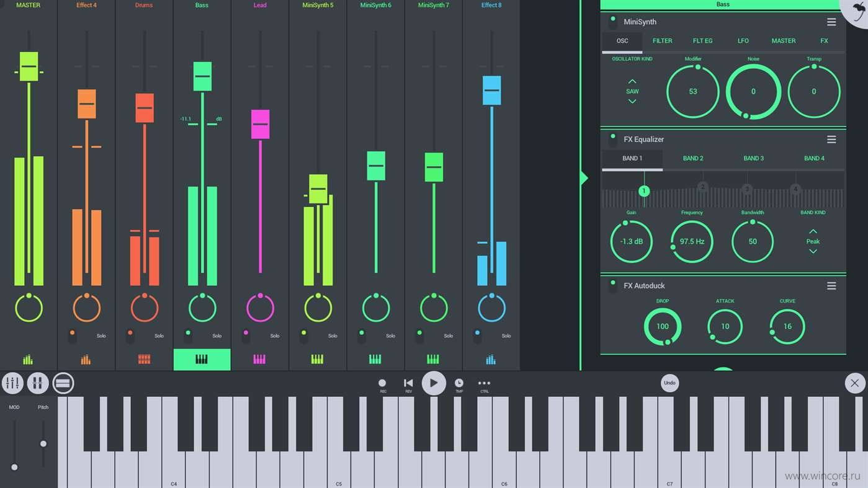
Task: Click the Lead channel volume fader handle
Action: tap(260, 124)
